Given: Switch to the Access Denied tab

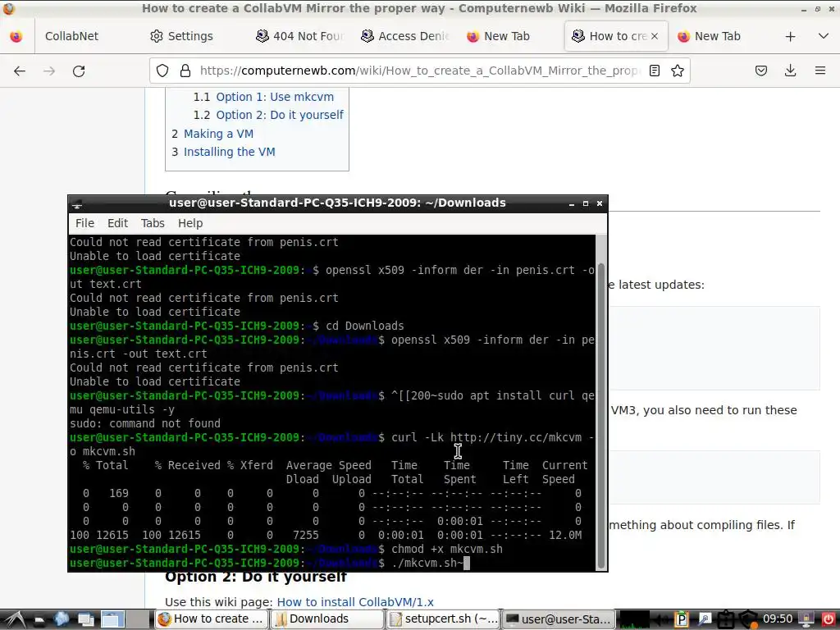Looking at the screenshot, I should (405, 36).
